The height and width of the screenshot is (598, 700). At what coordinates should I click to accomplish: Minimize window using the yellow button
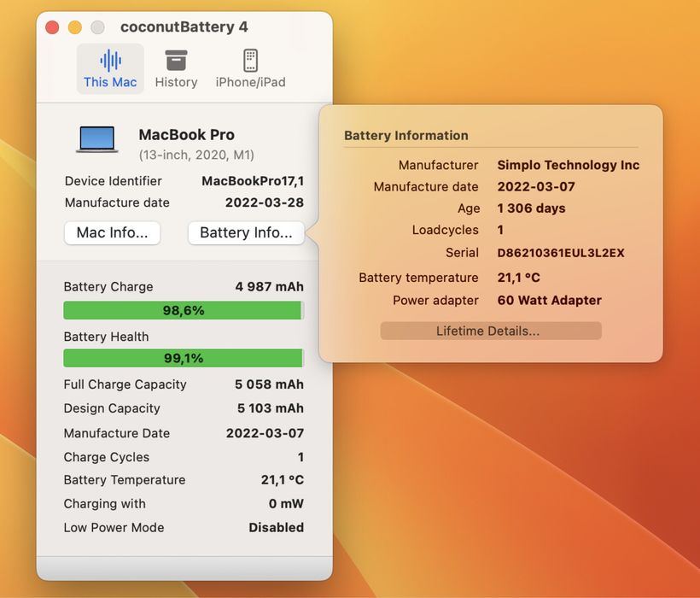[75, 27]
